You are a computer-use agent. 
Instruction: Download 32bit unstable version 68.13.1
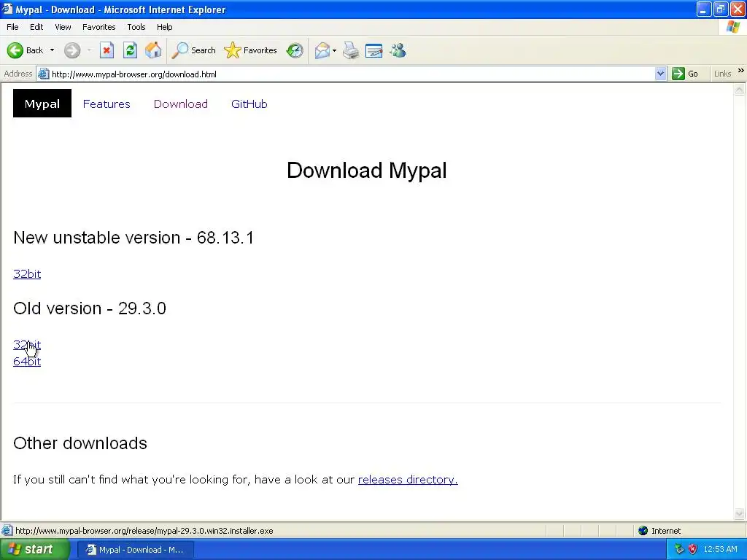[x=27, y=274]
